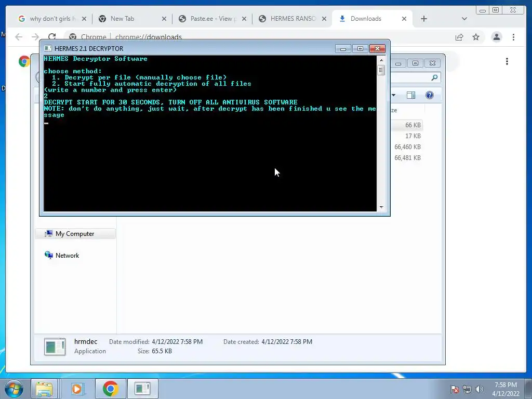Reload the Chrome page
The image size is (532, 399).
tap(51, 37)
